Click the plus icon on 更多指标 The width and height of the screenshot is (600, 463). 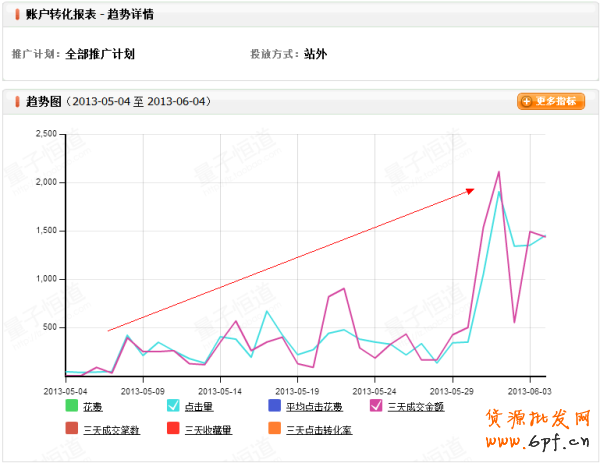pos(527,101)
